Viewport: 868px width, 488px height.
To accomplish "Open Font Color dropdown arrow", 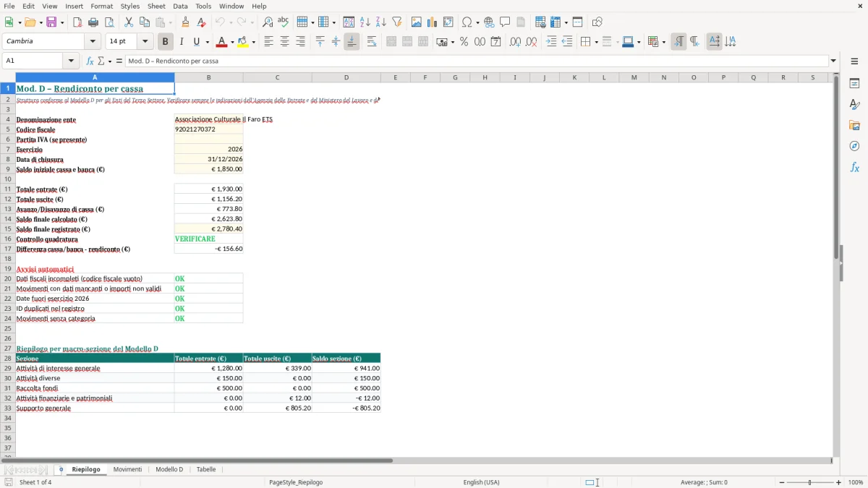I will coord(231,42).
